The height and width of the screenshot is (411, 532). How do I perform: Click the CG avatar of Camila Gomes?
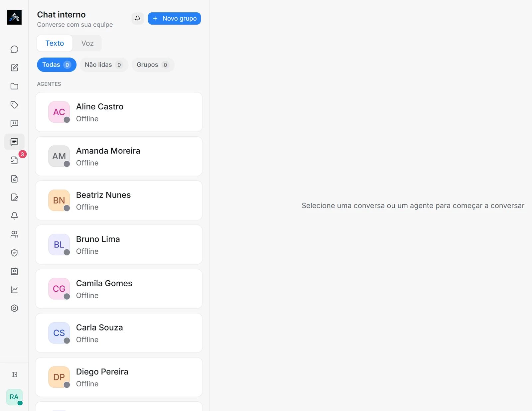click(59, 289)
